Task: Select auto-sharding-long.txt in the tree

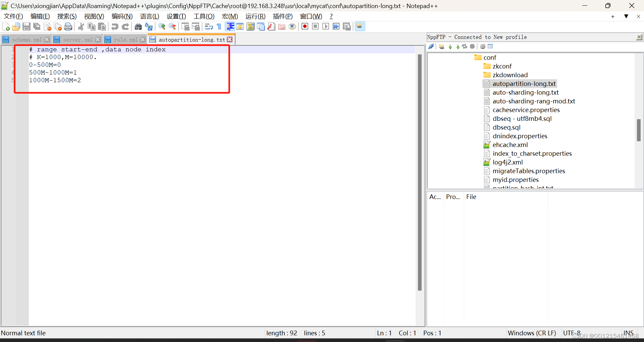Action: coord(525,93)
